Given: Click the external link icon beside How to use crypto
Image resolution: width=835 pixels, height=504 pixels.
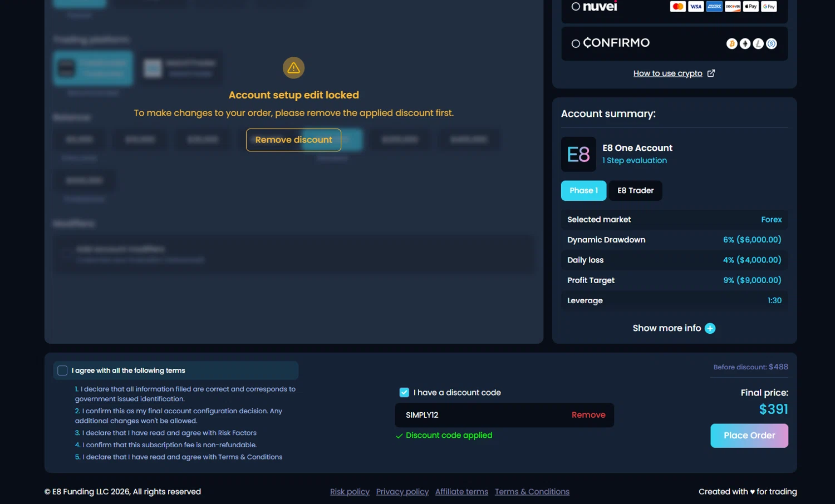Looking at the screenshot, I should pos(711,73).
